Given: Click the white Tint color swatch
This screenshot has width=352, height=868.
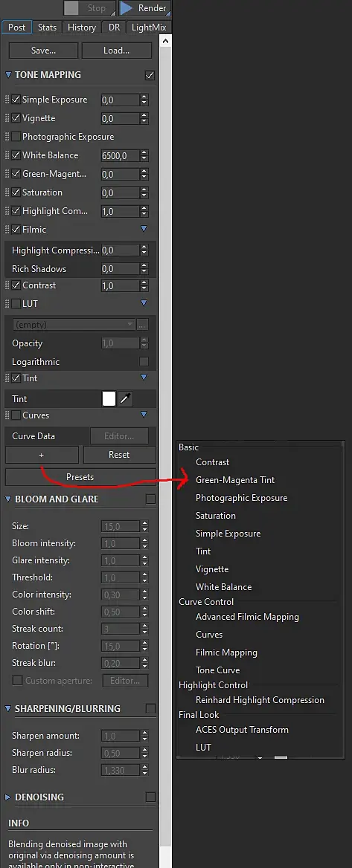Looking at the screenshot, I should [109, 398].
